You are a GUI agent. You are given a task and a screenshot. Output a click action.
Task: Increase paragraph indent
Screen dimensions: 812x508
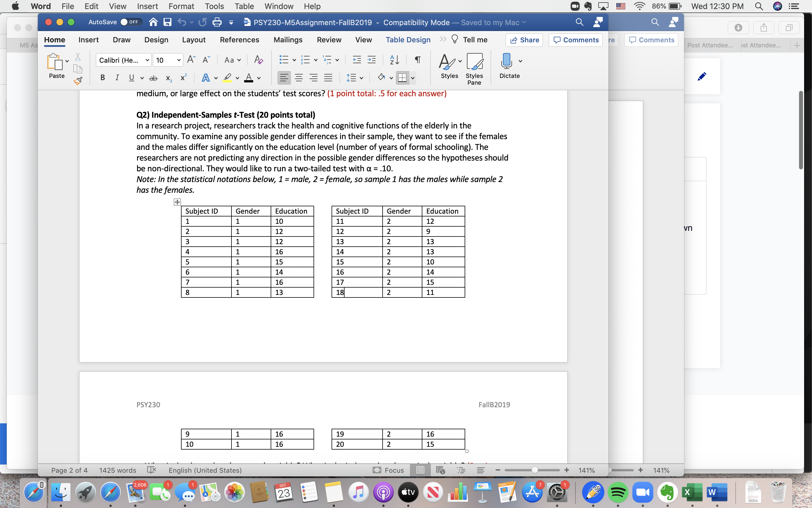point(371,60)
